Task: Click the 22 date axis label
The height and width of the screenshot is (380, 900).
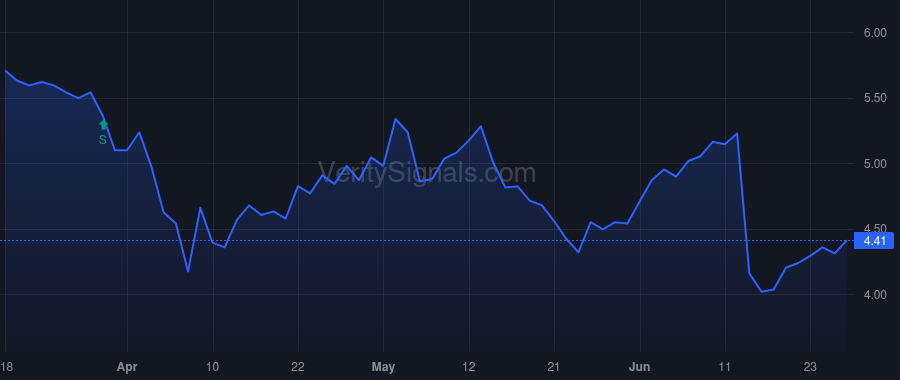Action: [298, 367]
